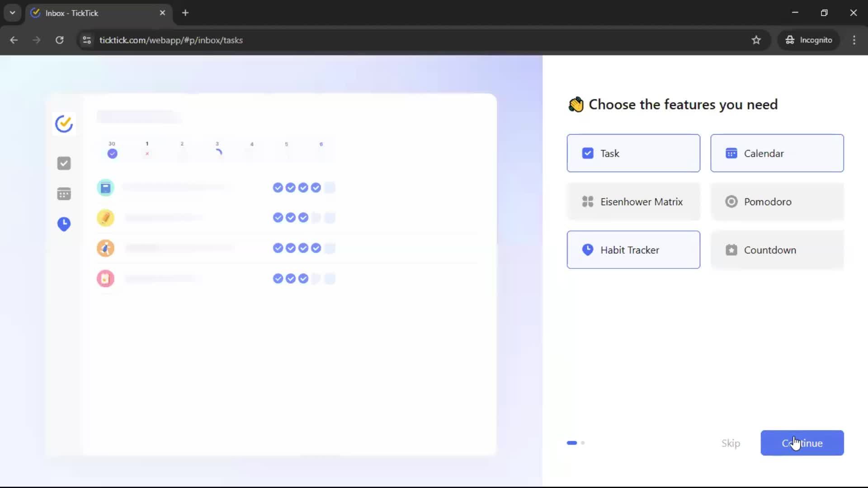This screenshot has height=488, width=868.
Task: Select the Pomodoro timer icon
Action: [x=731, y=202]
